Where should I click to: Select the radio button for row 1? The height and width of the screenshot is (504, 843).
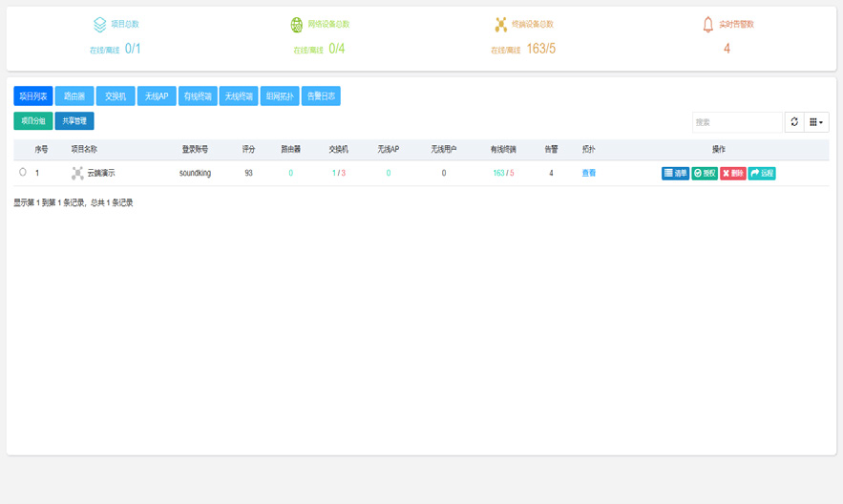tap(23, 173)
